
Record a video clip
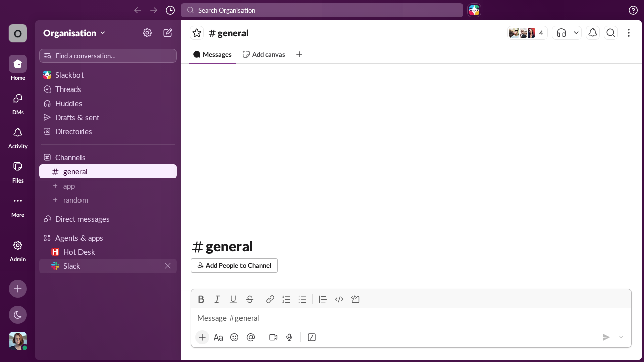(x=273, y=337)
